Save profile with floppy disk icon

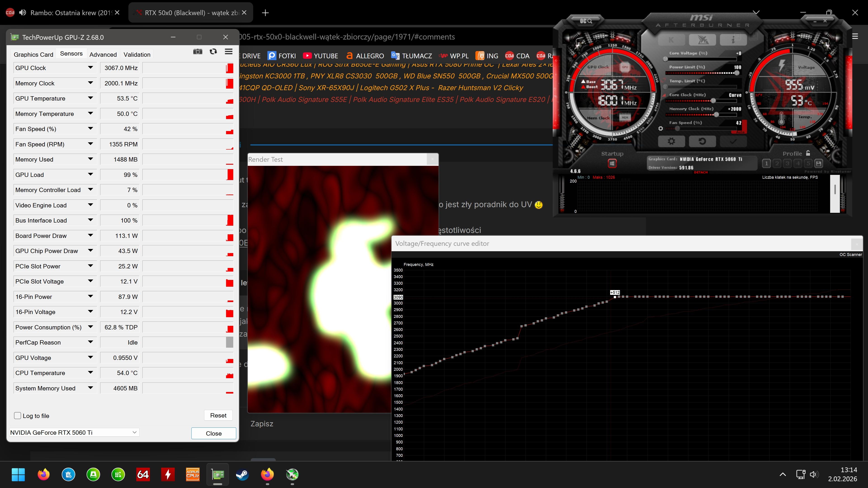click(x=818, y=164)
